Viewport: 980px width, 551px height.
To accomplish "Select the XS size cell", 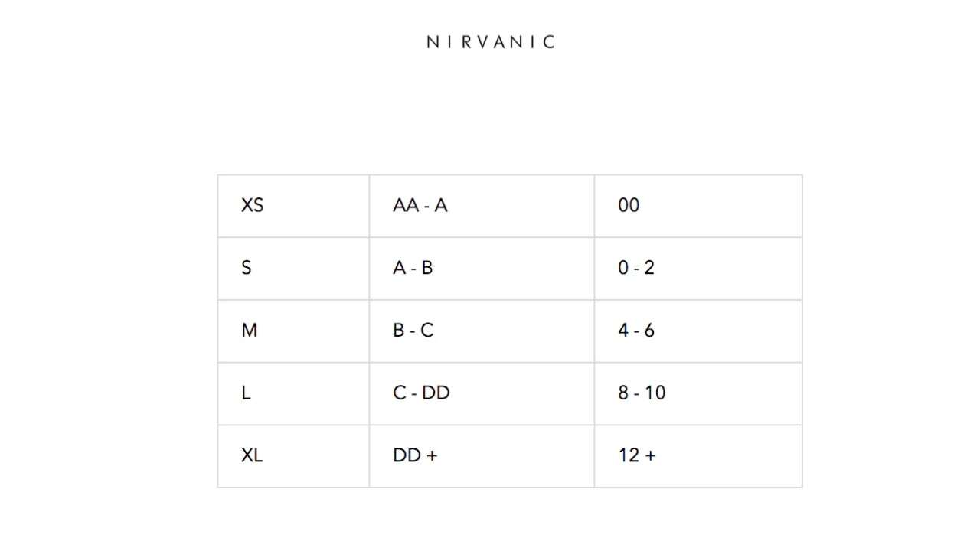I will [253, 205].
